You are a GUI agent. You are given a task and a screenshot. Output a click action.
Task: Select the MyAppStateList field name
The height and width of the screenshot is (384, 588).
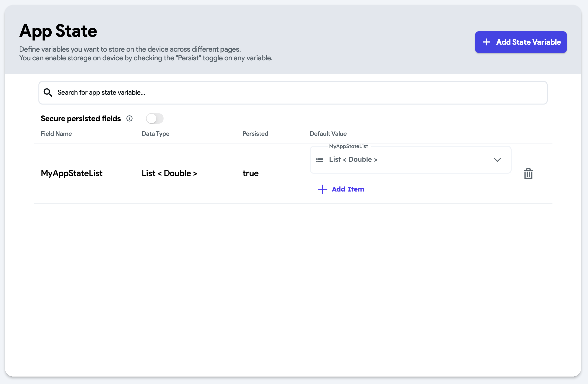71,173
